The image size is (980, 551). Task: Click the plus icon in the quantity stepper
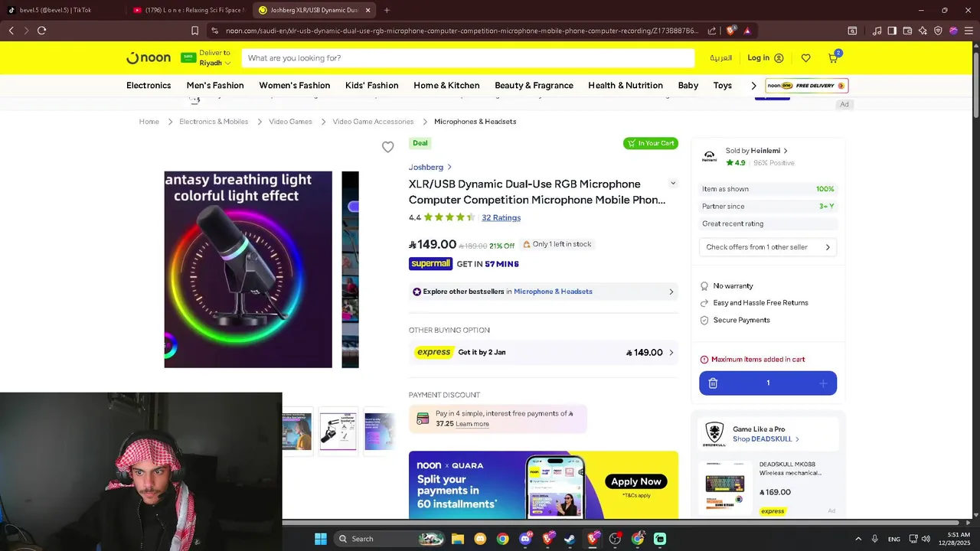coord(823,383)
